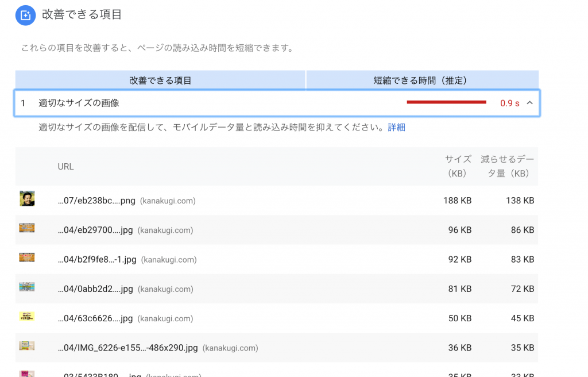The image size is (588, 377).
Task: Open thumbnail for b2f9fe8 -1.jpg image
Action: click(27, 257)
